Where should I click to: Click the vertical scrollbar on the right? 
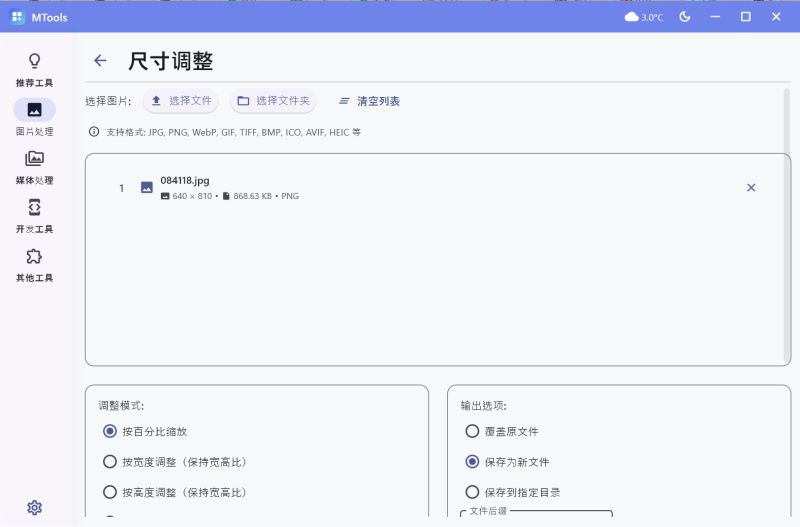786,224
